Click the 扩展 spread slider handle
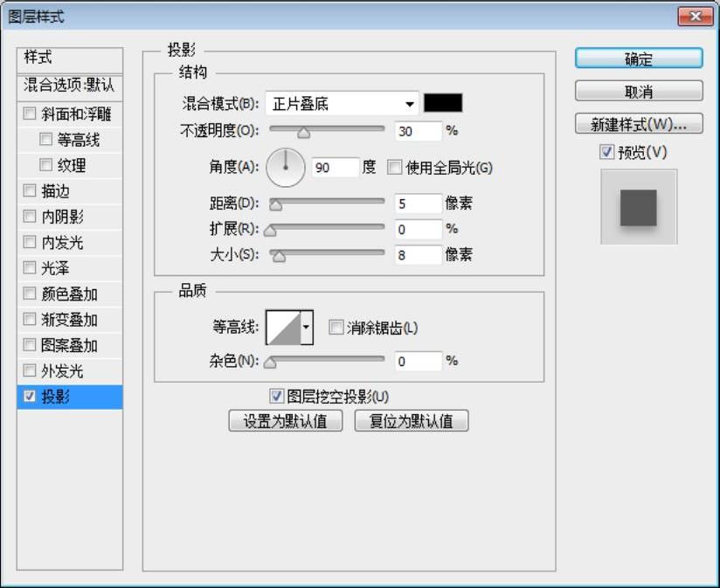Screen dimensions: 720x588 point(270,231)
